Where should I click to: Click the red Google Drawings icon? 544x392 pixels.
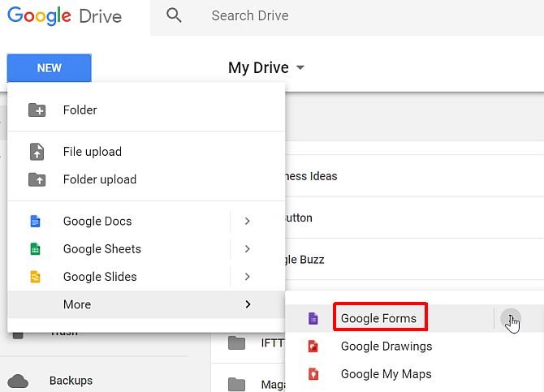[313, 346]
